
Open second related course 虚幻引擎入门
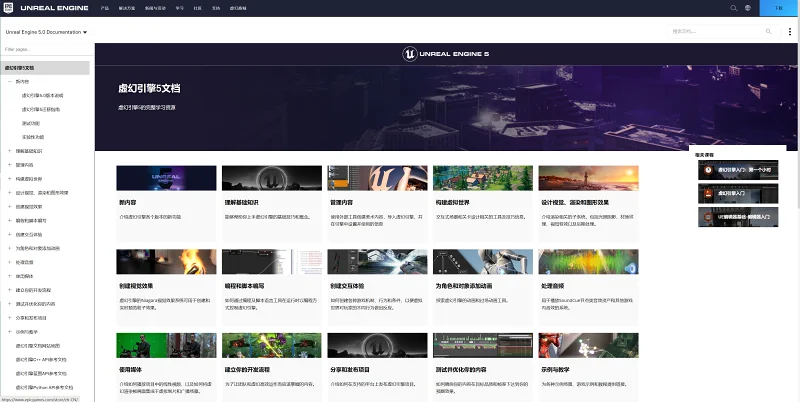tap(738, 193)
